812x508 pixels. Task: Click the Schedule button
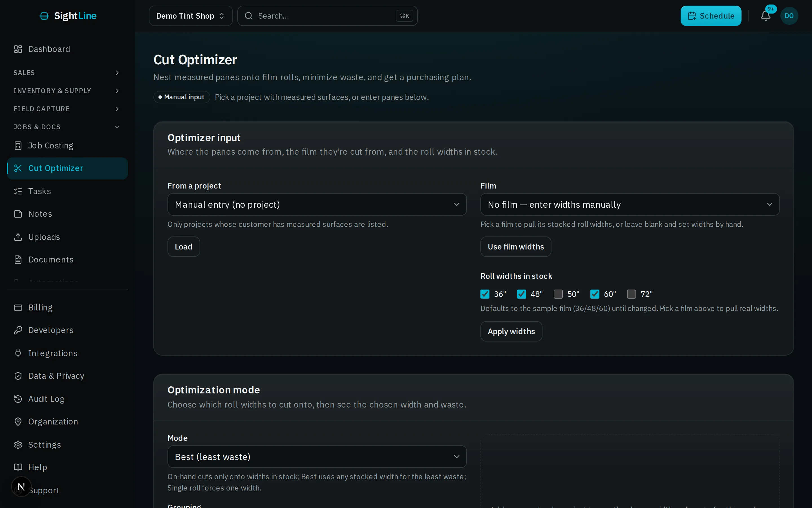tap(711, 16)
